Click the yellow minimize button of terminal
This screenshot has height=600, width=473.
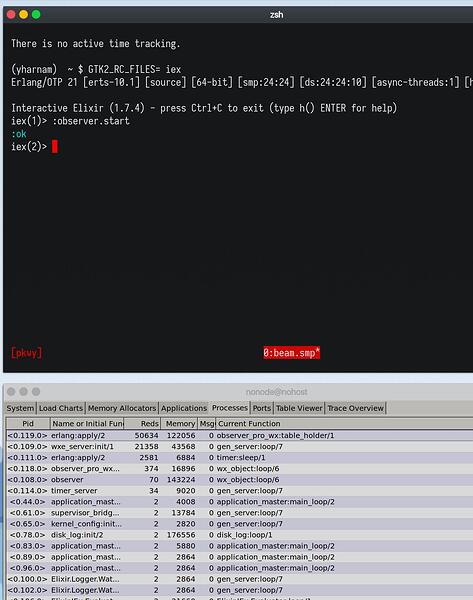23,15
